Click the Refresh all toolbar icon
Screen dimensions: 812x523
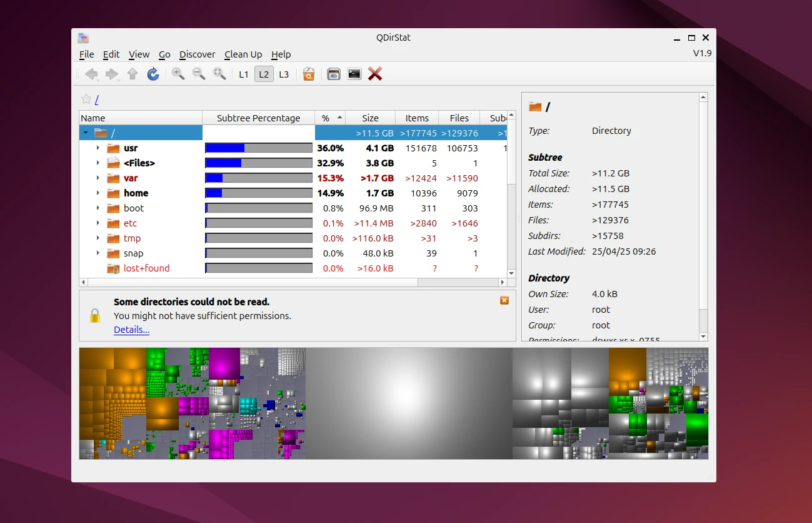click(x=153, y=74)
